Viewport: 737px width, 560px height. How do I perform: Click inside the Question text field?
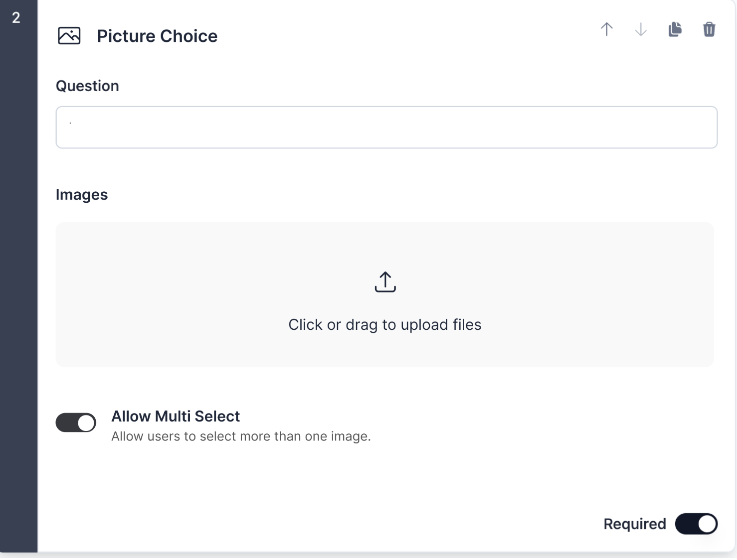click(x=385, y=127)
